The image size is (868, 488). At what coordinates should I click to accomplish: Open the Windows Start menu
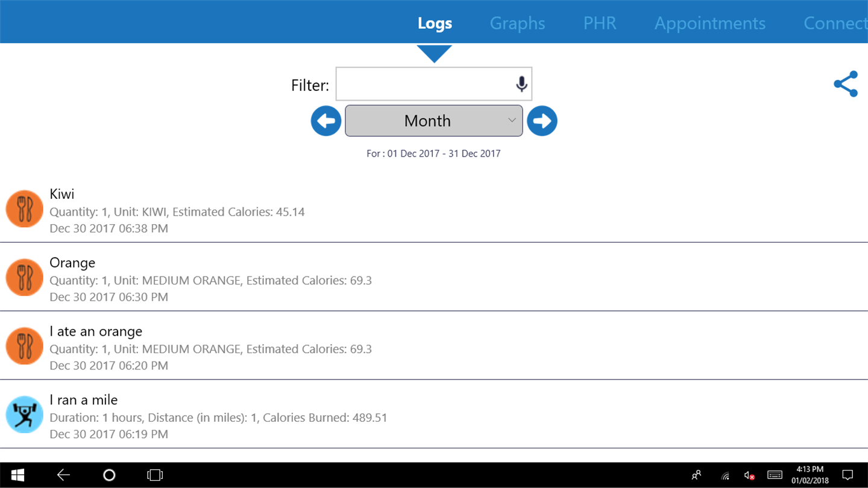(17, 475)
